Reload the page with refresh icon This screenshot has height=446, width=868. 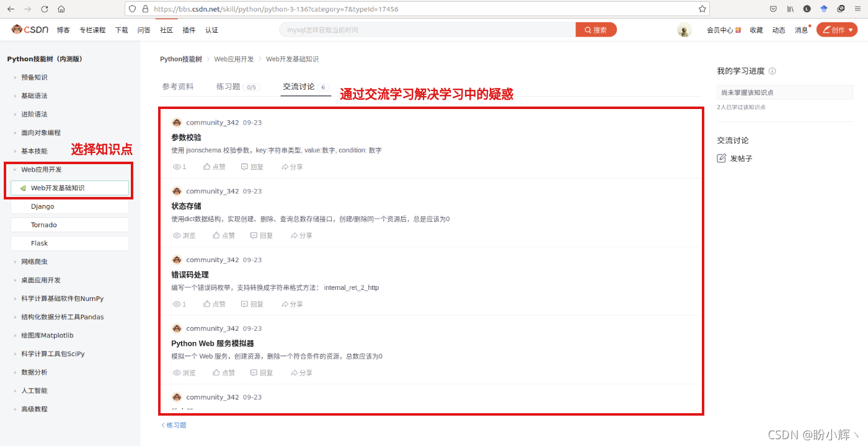pyautogui.click(x=44, y=9)
